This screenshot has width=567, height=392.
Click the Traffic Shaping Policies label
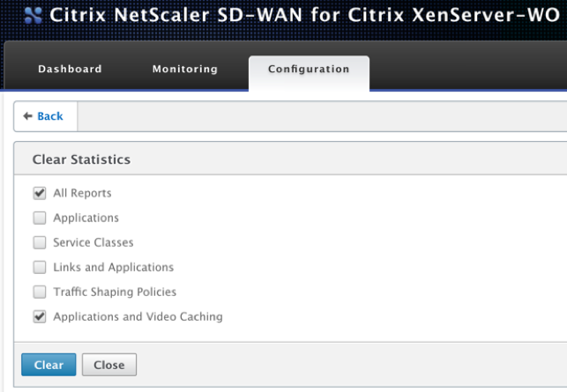click(x=115, y=292)
